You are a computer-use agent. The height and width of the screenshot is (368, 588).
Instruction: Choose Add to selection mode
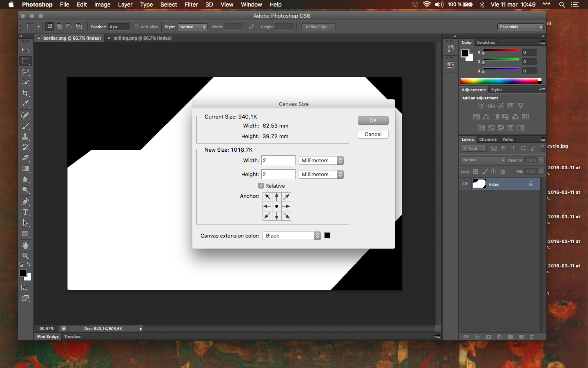60,27
